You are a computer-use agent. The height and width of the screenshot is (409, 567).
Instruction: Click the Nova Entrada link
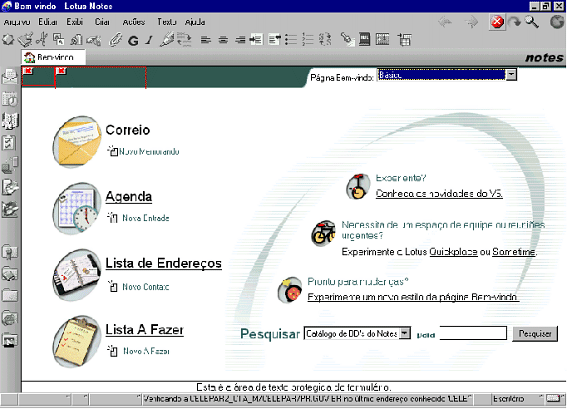(x=145, y=218)
